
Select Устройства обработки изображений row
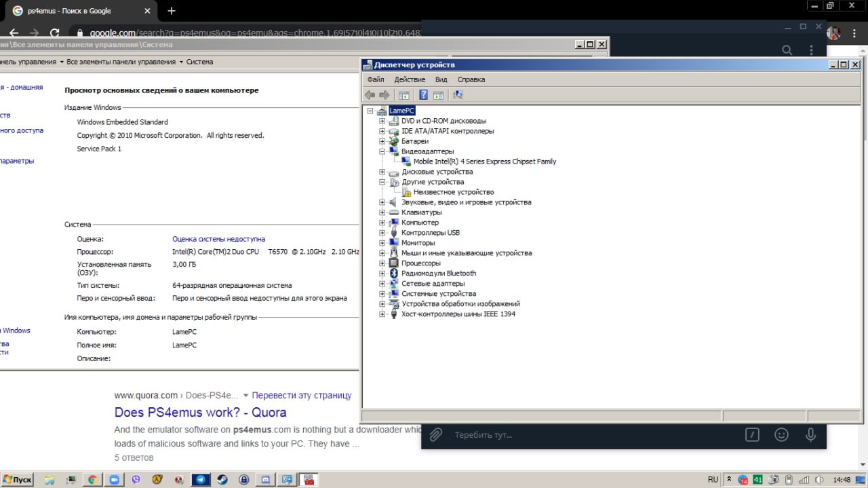tap(460, 304)
